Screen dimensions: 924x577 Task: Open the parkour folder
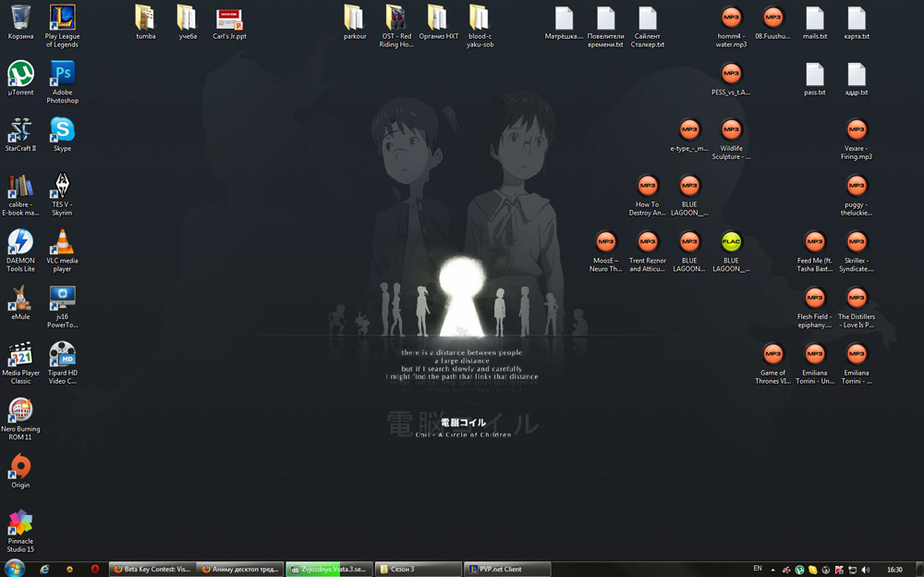point(355,22)
